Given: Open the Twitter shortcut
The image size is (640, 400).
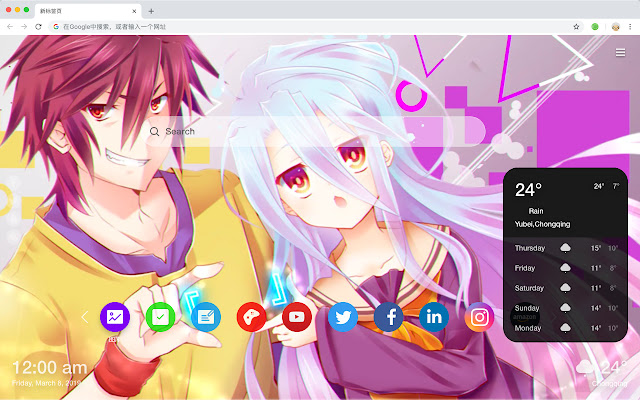Looking at the screenshot, I should click(x=343, y=317).
